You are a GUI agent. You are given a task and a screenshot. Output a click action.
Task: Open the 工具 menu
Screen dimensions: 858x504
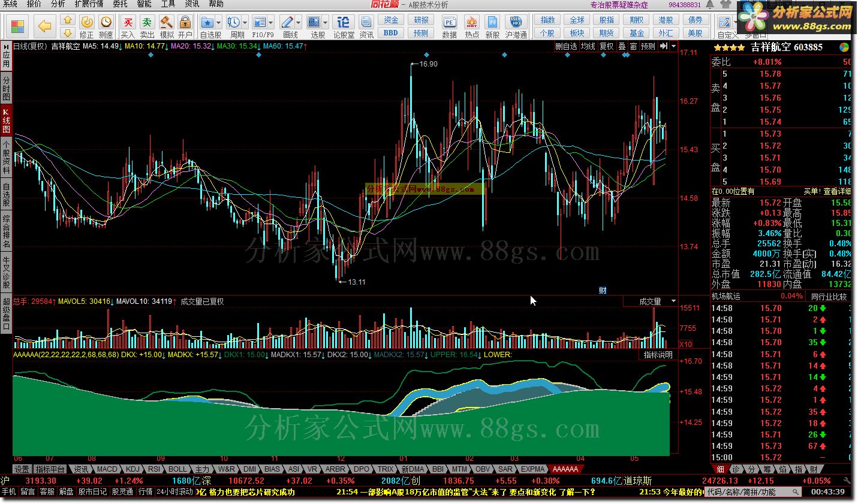click(168, 4)
